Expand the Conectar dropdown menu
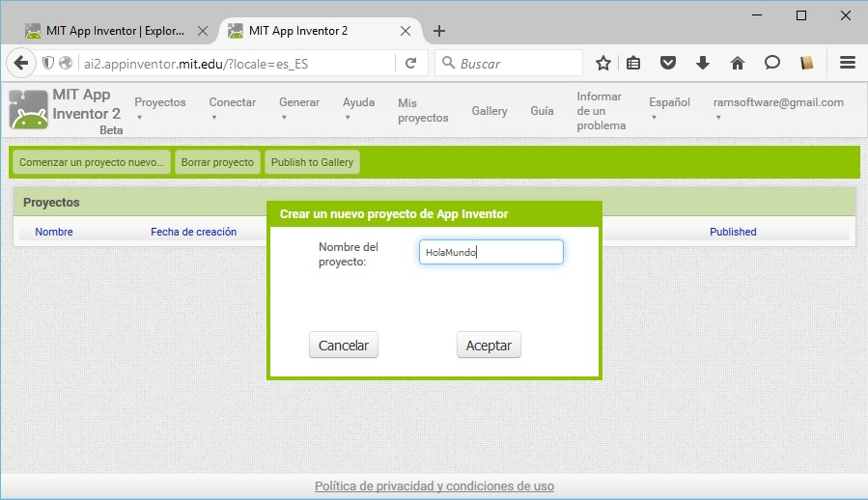This screenshot has width=868, height=500. coord(232,109)
